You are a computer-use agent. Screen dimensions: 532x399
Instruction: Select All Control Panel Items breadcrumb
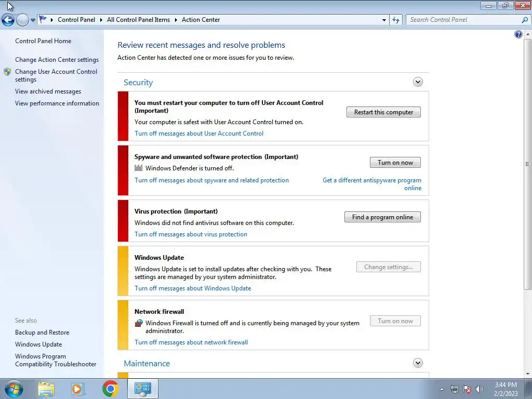(138, 20)
